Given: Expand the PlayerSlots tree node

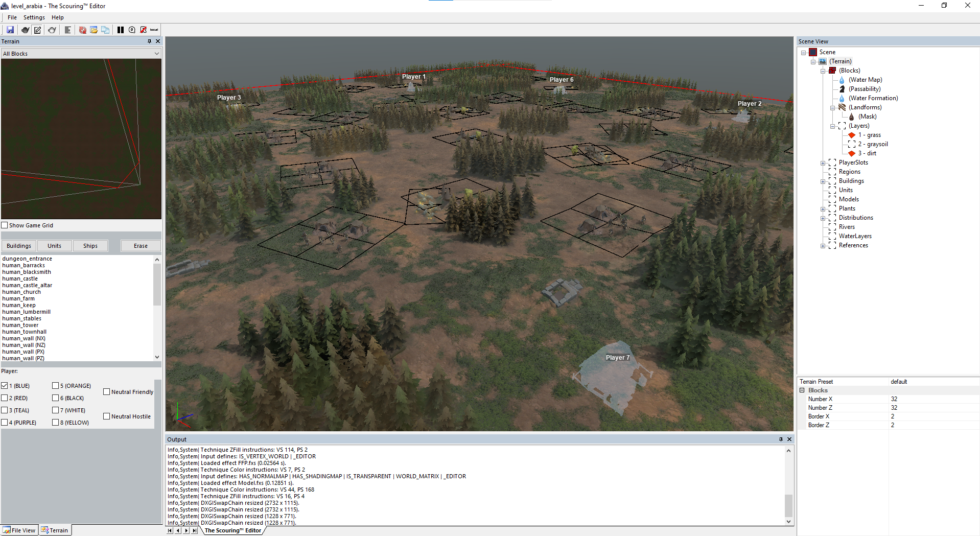Looking at the screenshot, I should (x=823, y=163).
